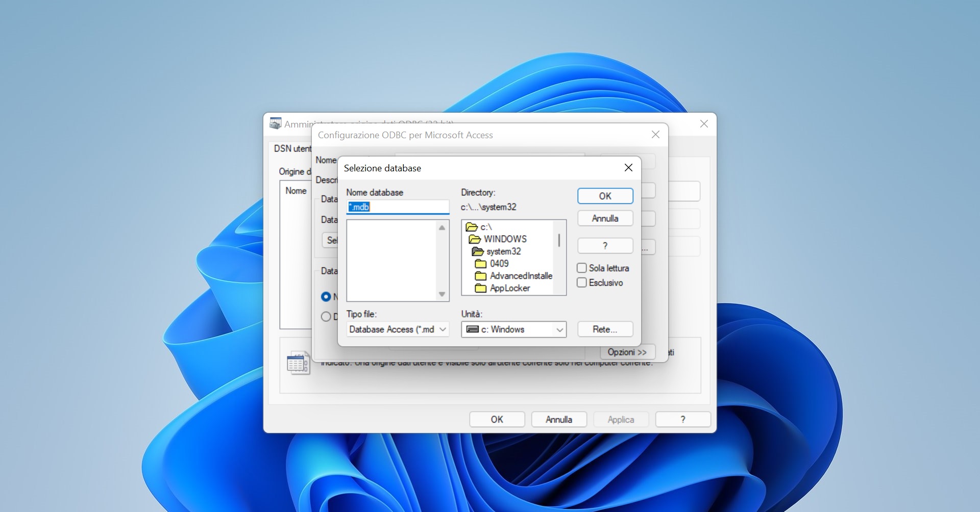This screenshot has height=512, width=980.
Task: Close the ODBC administrator window
Action: click(x=704, y=124)
